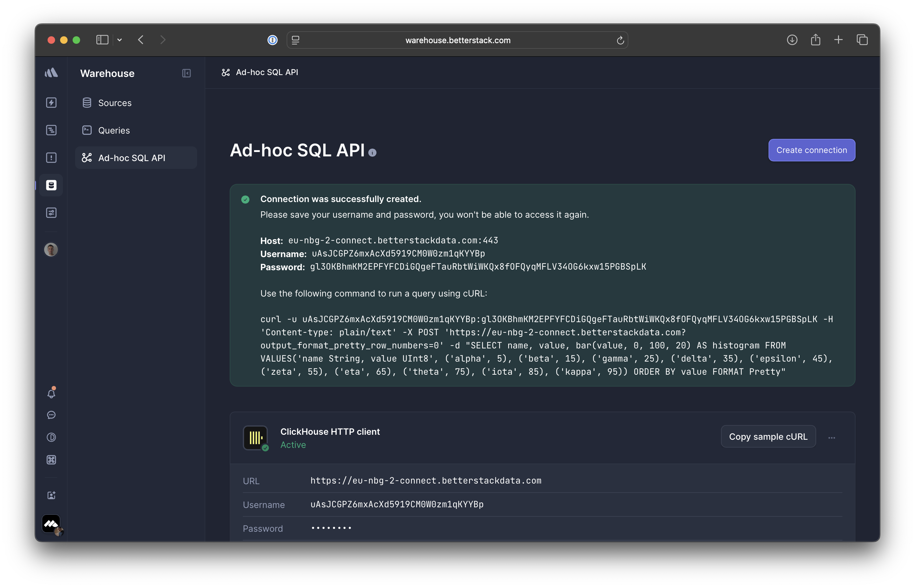
Task: Open the organization switcher at bottom left
Action: (51, 524)
